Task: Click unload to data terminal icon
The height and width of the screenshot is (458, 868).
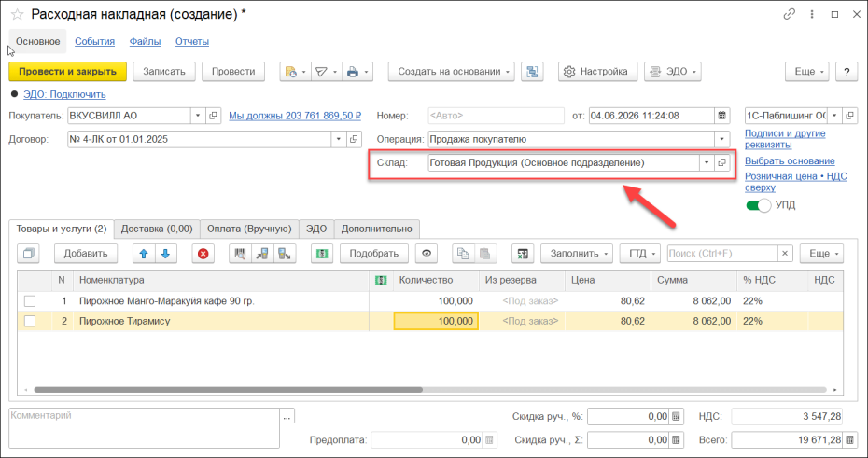Action: tap(285, 254)
